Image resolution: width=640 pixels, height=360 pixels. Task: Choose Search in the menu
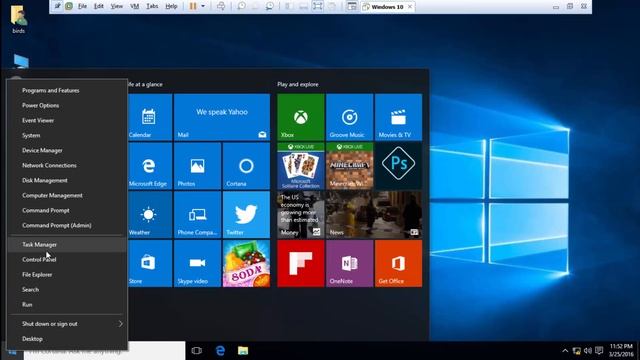[67, 289]
